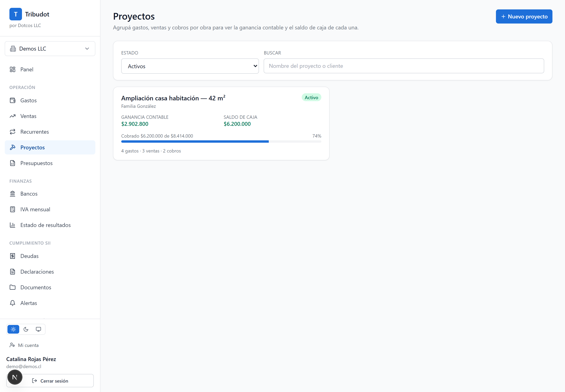
Task: Click the 74% cobrado progress bar
Action: 221,142
